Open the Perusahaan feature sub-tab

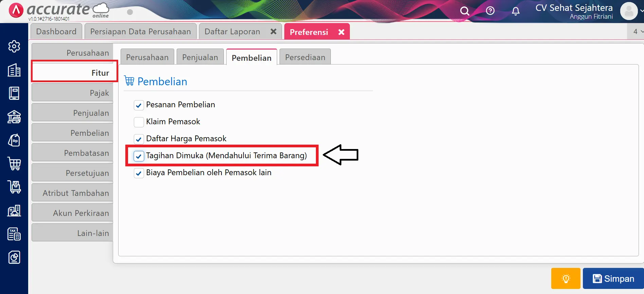click(147, 57)
